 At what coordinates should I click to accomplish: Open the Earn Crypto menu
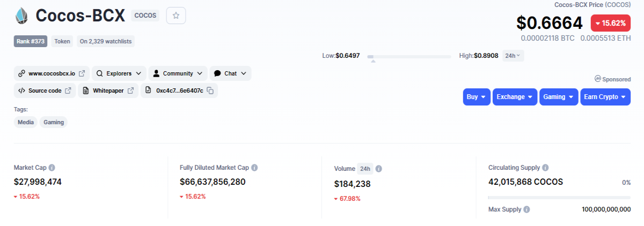coord(605,97)
